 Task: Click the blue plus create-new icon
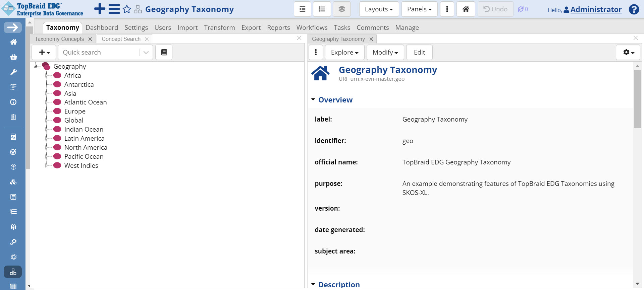click(100, 9)
